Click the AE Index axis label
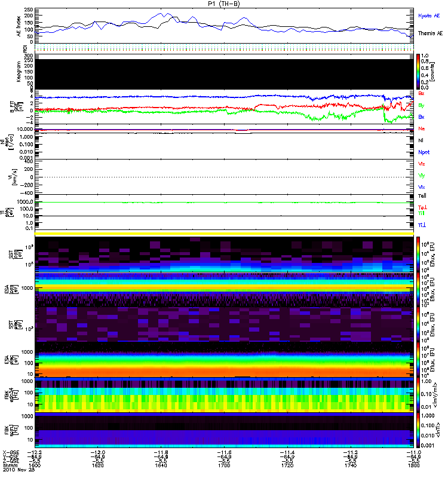Image resolution: width=448 pixels, height=478 pixels. point(19,26)
